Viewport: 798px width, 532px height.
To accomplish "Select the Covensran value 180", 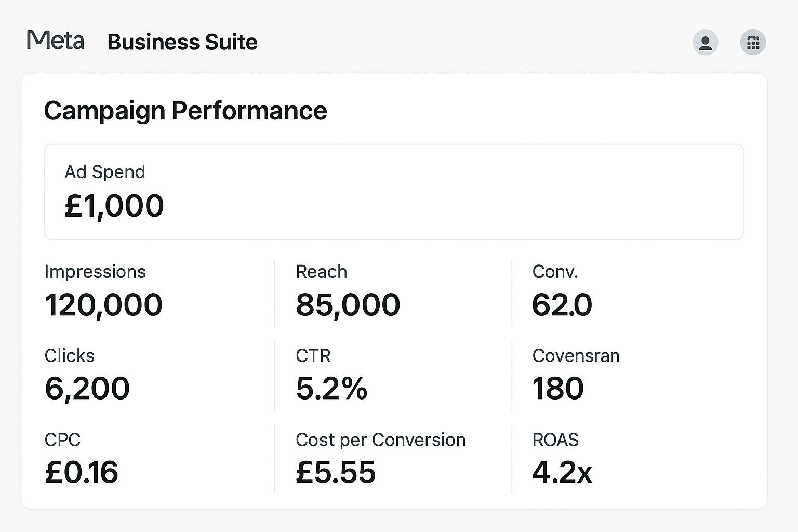I will [x=558, y=389].
